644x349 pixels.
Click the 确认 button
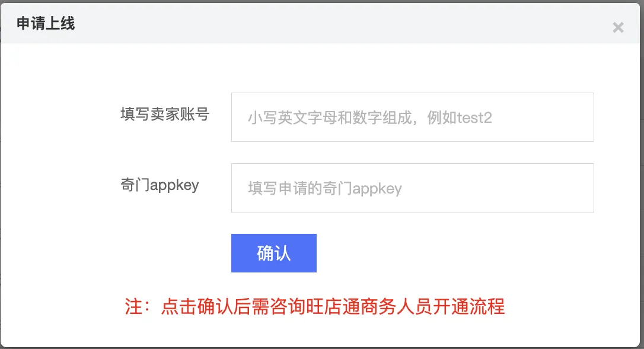click(x=273, y=253)
